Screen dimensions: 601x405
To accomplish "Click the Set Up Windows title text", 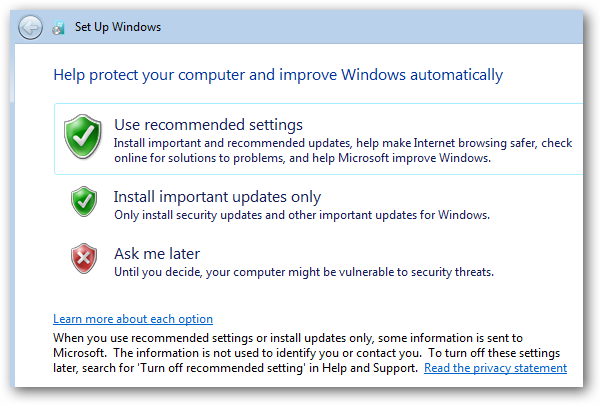I will pyautogui.click(x=118, y=27).
